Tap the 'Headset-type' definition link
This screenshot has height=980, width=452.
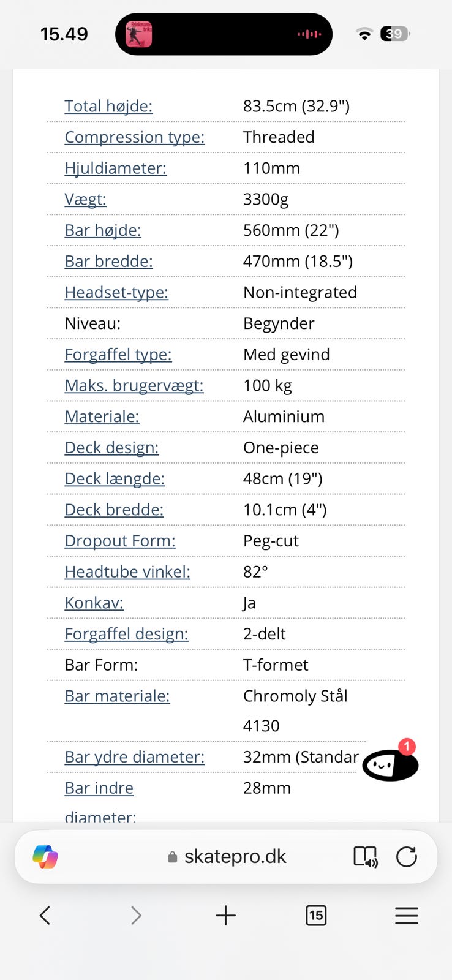(x=116, y=293)
